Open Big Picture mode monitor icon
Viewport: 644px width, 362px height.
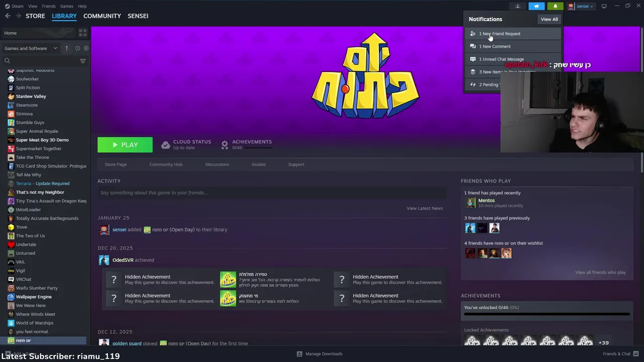pyautogui.click(x=604, y=6)
